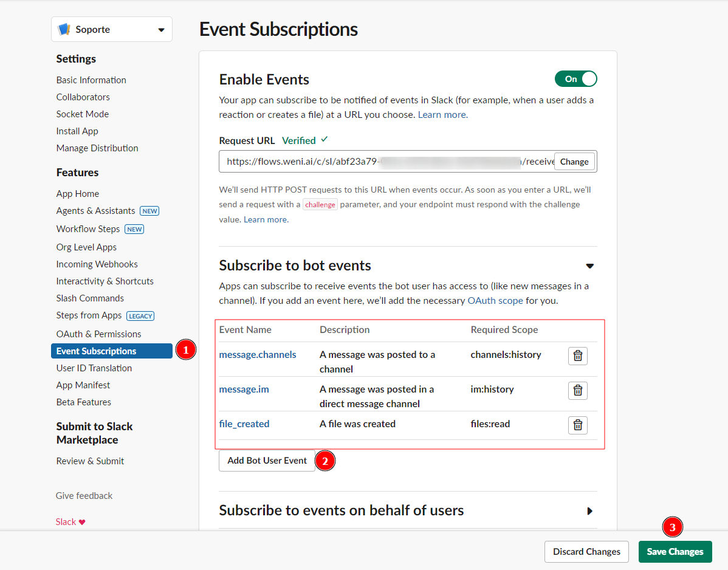The height and width of the screenshot is (570, 728).
Task: Open Manage Distribution page
Action: (97, 148)
